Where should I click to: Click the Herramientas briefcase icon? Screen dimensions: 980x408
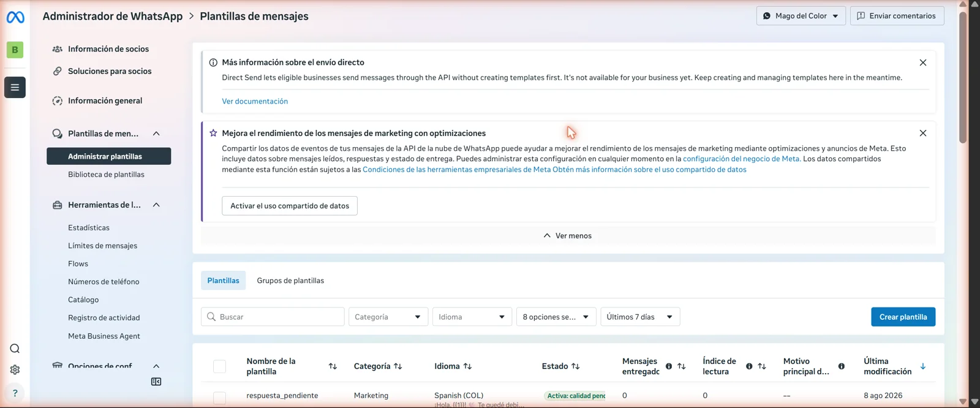[58, 205]
